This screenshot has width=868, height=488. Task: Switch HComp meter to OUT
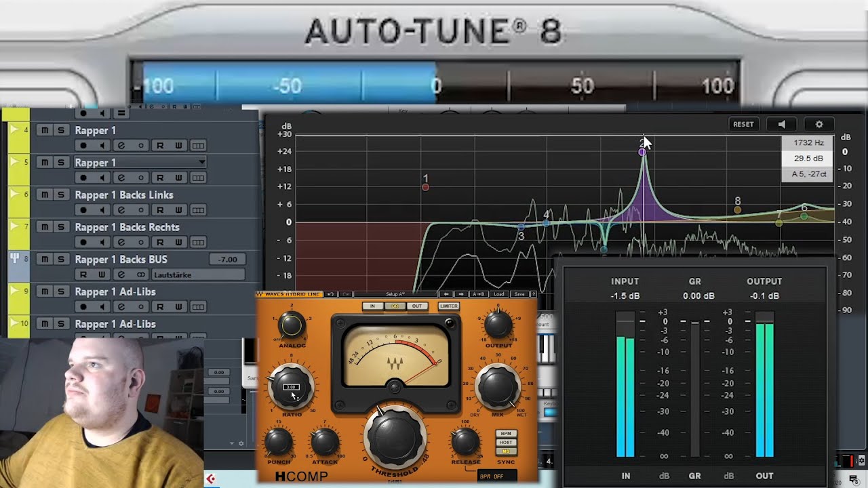point(416,306)
